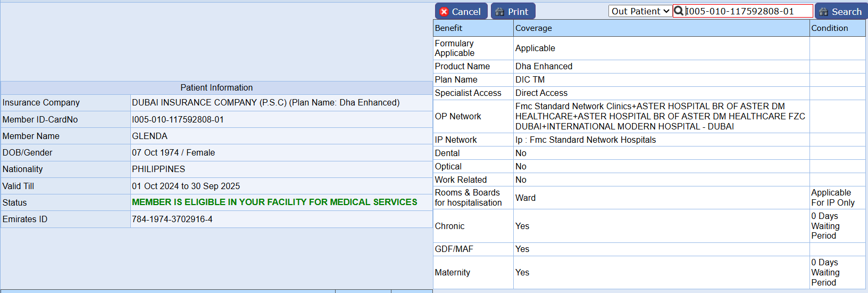Click the binoculars icon on Search button

pos(823,12)
